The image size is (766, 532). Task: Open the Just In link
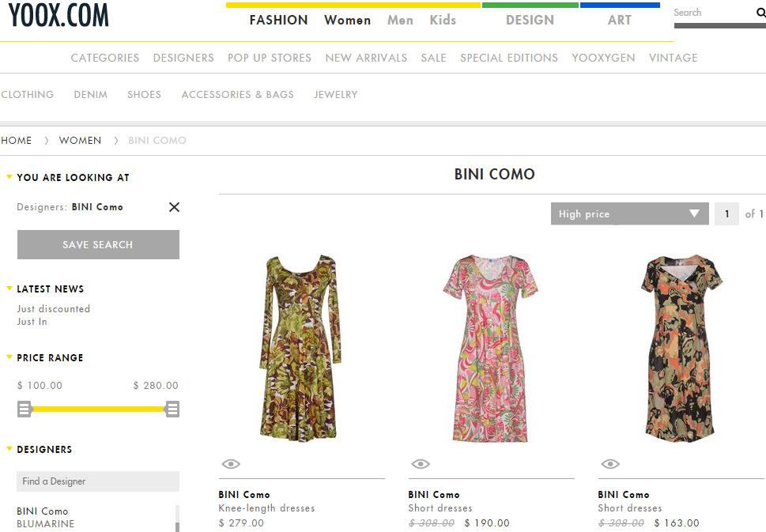tap(32, 322)
